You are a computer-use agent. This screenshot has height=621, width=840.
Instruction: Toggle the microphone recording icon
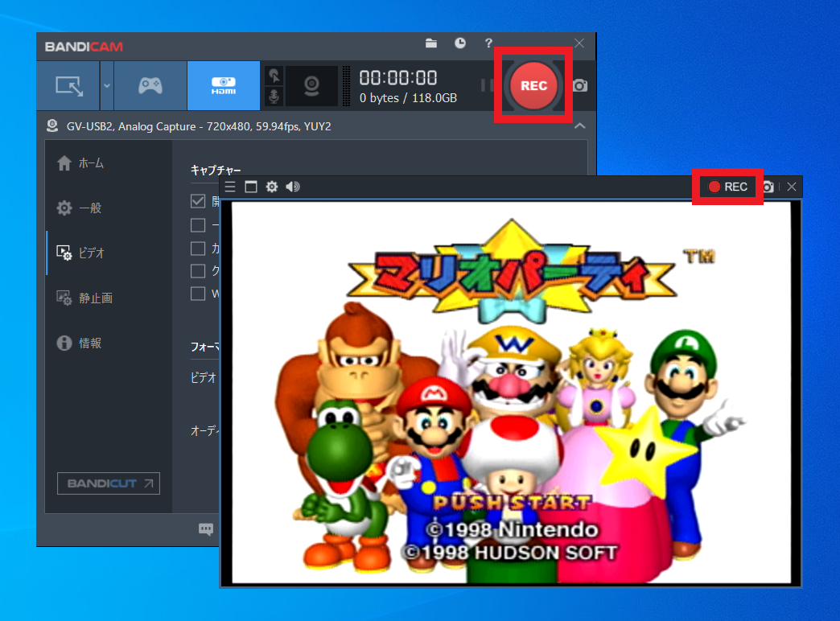[x=274, y=97]
